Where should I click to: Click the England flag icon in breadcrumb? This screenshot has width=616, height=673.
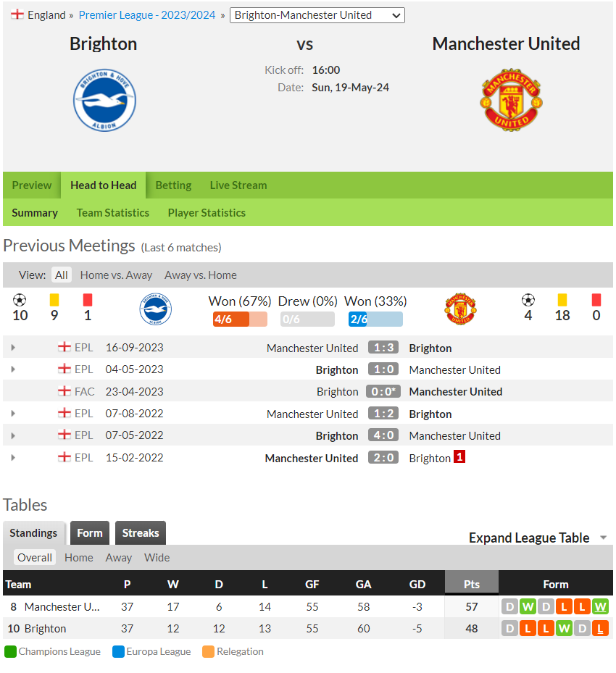coord(17,14)
